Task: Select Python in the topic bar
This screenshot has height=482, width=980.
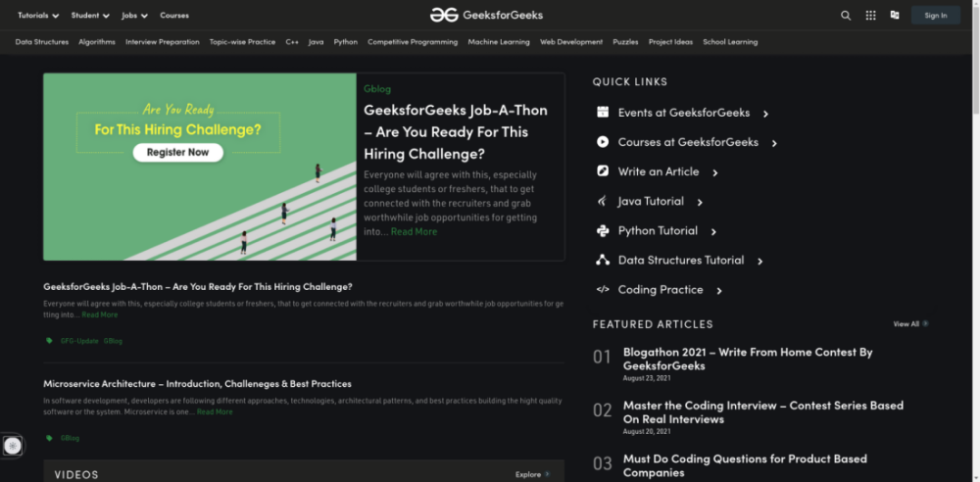Action: (346, 42)
